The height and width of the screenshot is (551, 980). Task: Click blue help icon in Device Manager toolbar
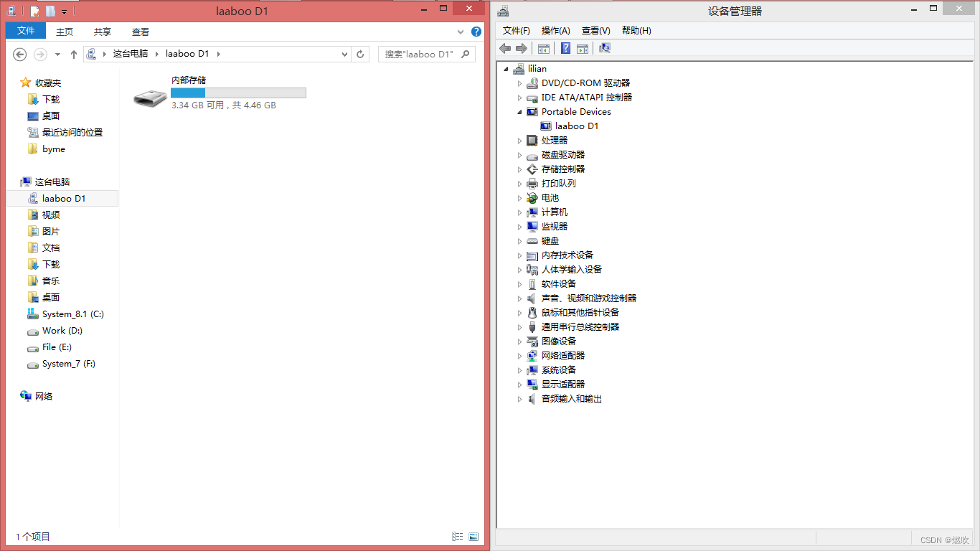[x=565, y=48]
